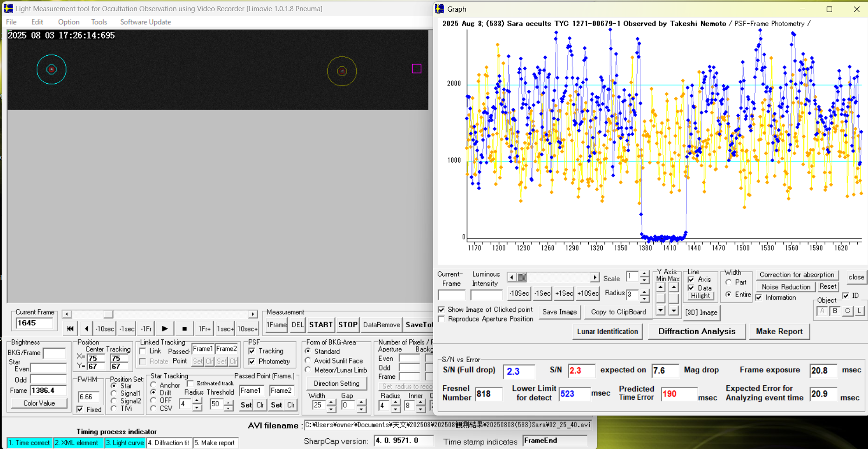Select the Avoid Sunlit Face radio button
The width and height of the screenshot is (868, 449).
[x=308, y=361]
